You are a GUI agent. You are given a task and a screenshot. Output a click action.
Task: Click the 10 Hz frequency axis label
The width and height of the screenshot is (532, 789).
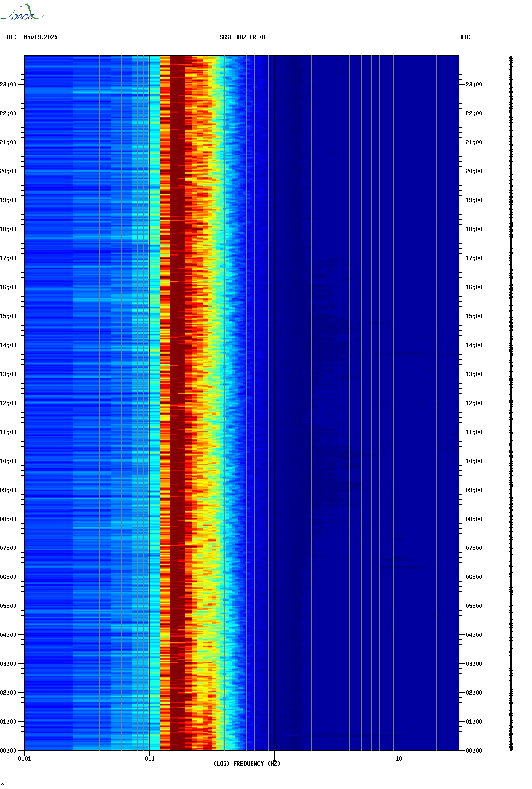pyautogui.click(x=399, y=759)
